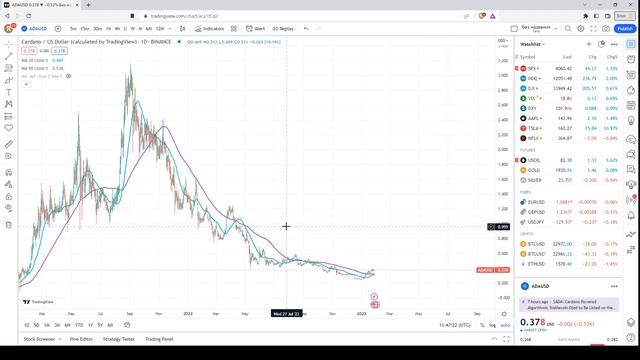640x360 pixels.
Task: Open the Alerts alarm clock panel
Action: tap(631, 60)
